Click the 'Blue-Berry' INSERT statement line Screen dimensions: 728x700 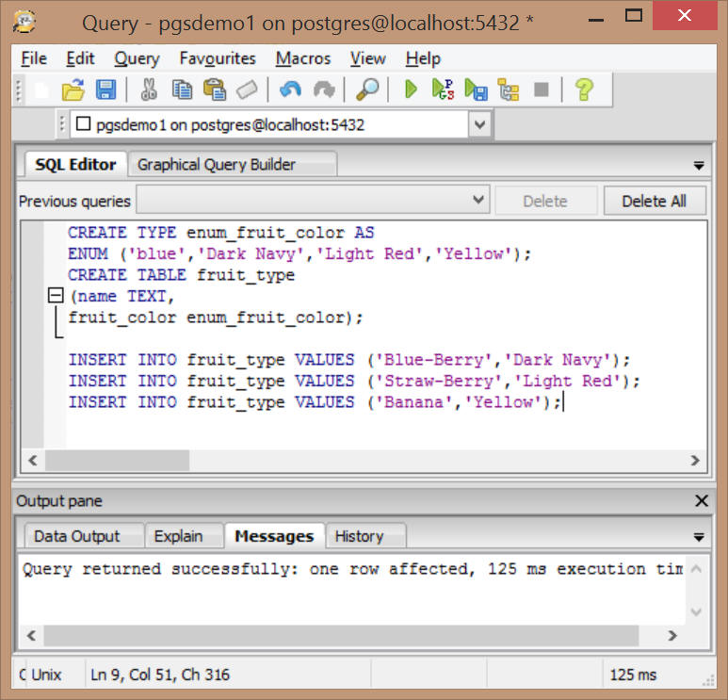[349, 360]
